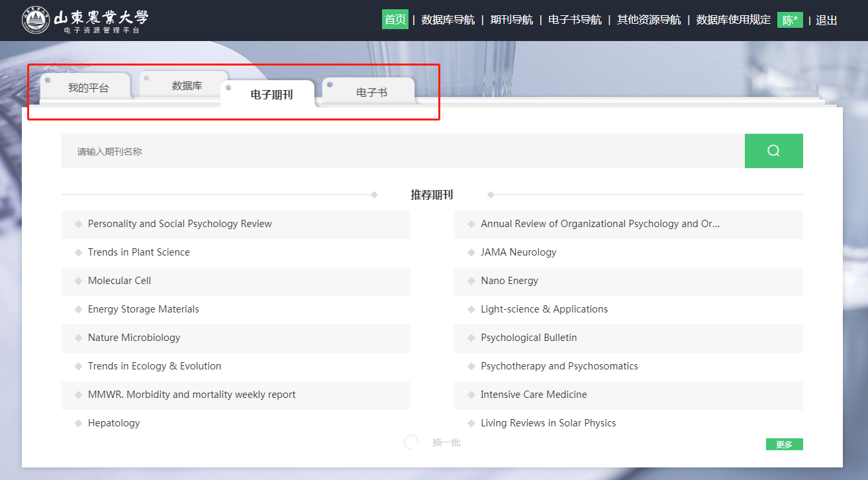Open the JAMA Neurology journal link
868x480 pixels.
coord(518,252)
